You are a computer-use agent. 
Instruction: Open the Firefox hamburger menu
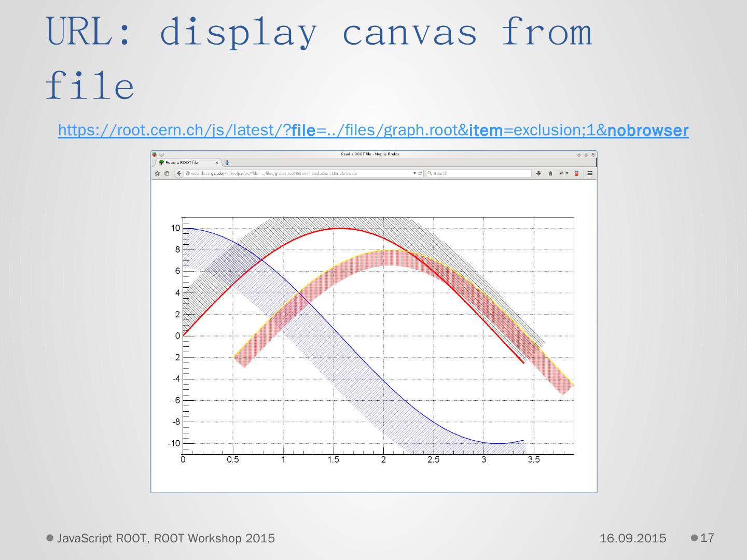590,173
